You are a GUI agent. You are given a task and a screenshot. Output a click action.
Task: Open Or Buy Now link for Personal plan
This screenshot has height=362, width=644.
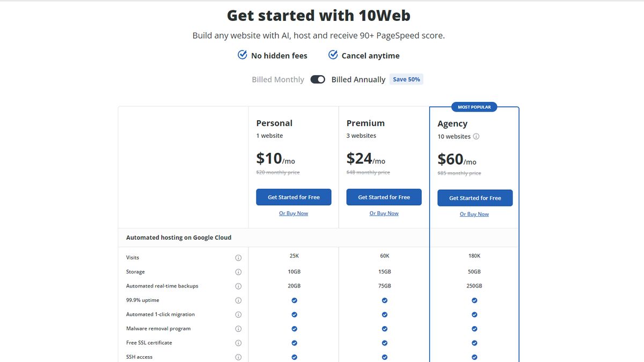click(x=294, y=213)
